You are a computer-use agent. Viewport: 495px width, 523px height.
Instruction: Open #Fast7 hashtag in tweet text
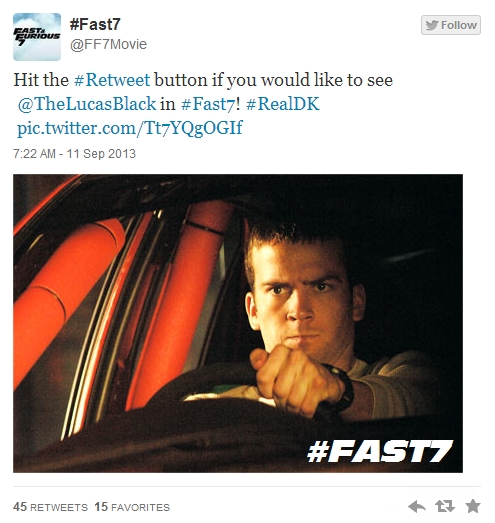coord(208,104)
